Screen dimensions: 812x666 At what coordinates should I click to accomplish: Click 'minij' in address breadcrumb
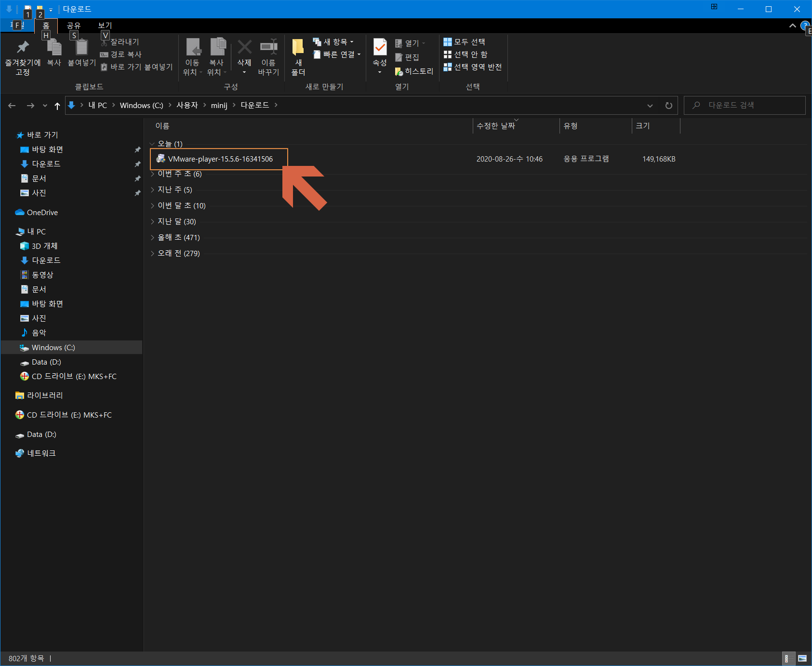click(x=219, y=105)
